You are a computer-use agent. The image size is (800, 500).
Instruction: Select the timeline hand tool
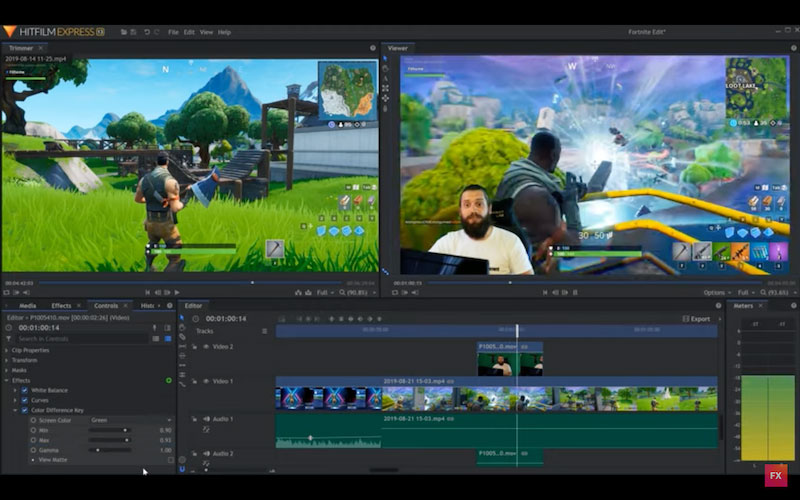tap(182, 327)
